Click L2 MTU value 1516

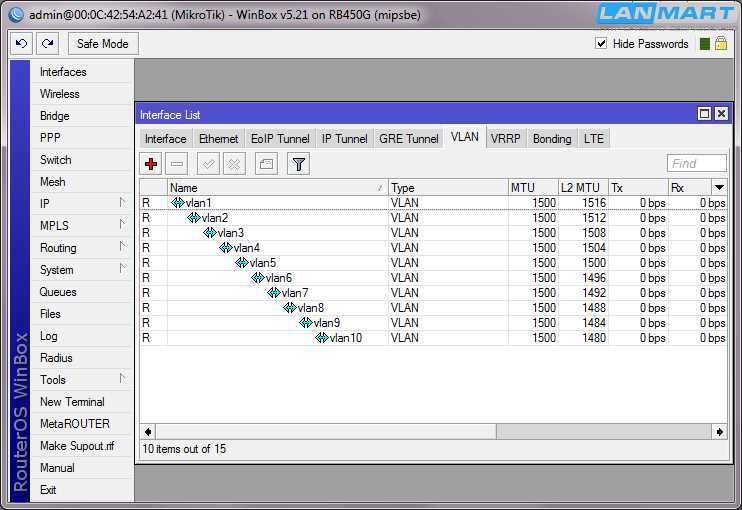coord(594,202)
